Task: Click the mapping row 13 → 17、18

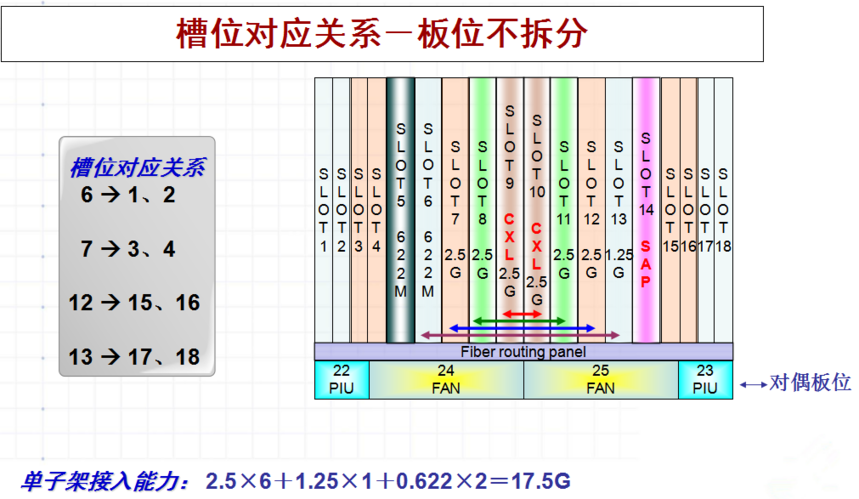Action: 134,357
